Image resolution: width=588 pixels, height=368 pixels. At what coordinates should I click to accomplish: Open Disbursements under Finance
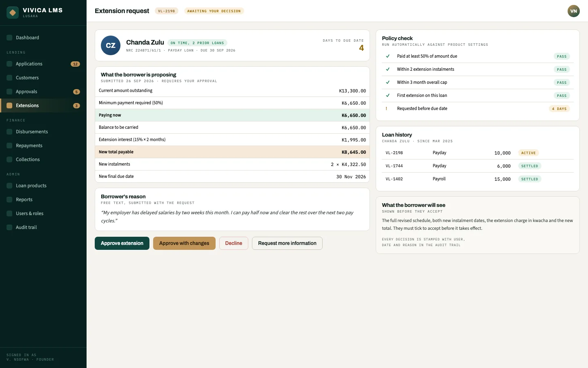[43, 132]
